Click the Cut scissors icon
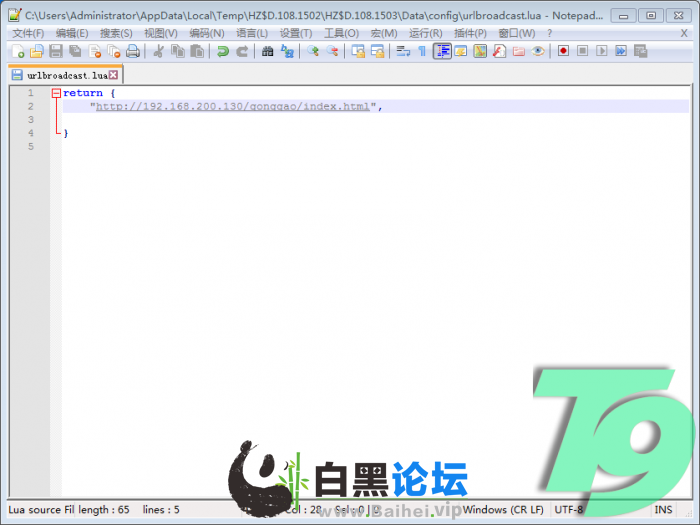 click(x=158, y=51)
